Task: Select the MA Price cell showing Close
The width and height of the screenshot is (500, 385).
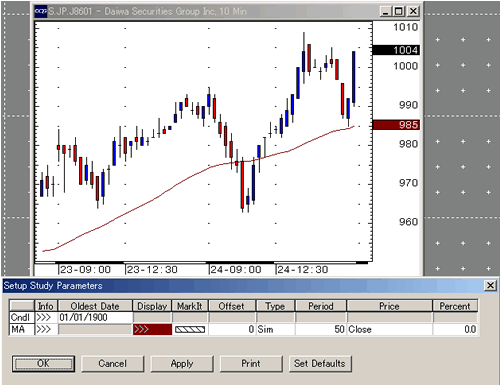Action: pyautogui.click(x=389, y=329)
